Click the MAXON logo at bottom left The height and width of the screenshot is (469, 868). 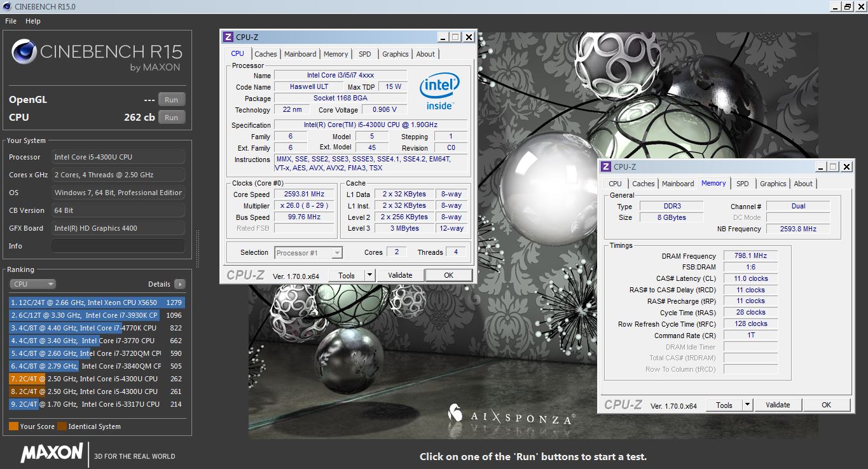tap(52, 453)
